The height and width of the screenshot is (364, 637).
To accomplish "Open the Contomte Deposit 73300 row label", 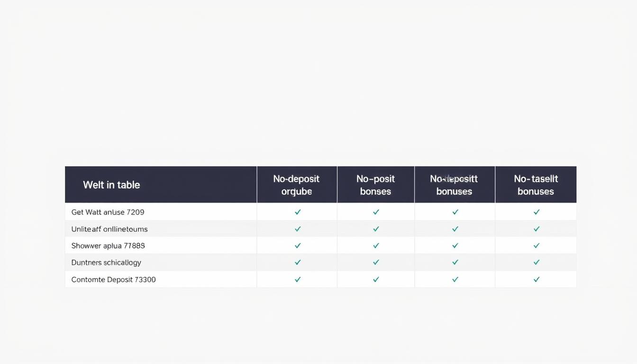I will [x=113, y=280].
